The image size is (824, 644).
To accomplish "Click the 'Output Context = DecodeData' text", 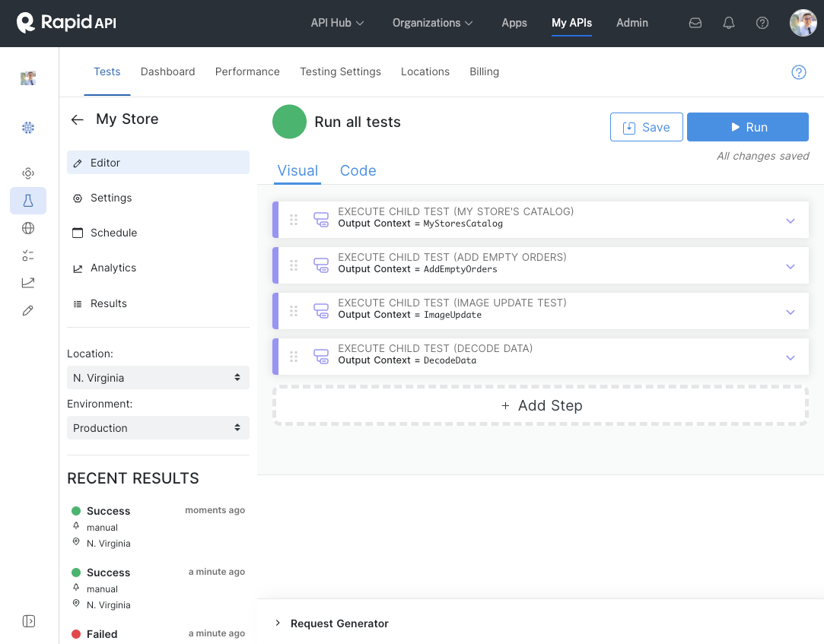I will point(407,360).
